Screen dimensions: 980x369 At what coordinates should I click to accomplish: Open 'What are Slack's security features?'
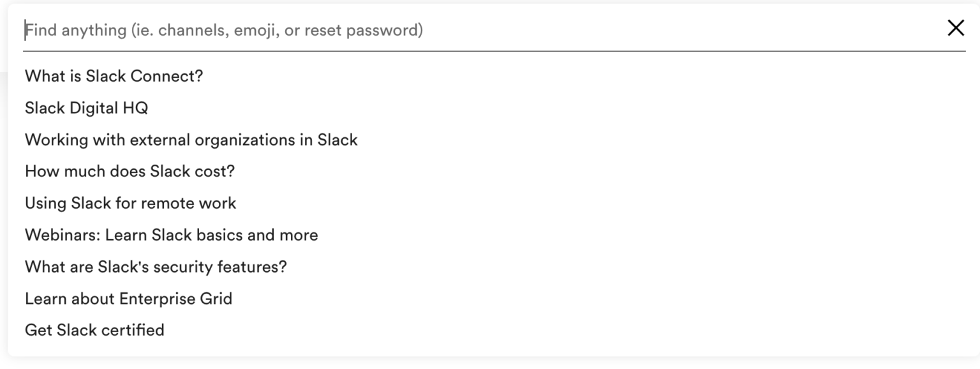(x=155, y=267)
